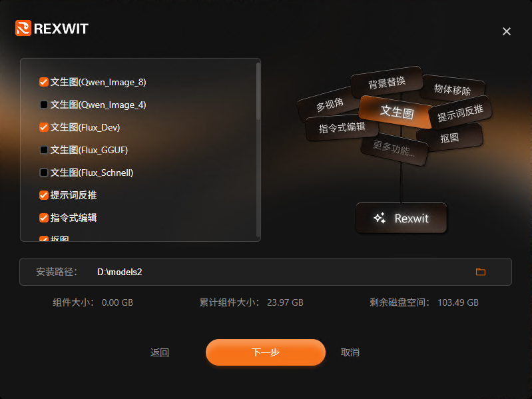The image size is (532, 399).
Task: Select the 背景替换 feature card
Action: click(387, 82)
